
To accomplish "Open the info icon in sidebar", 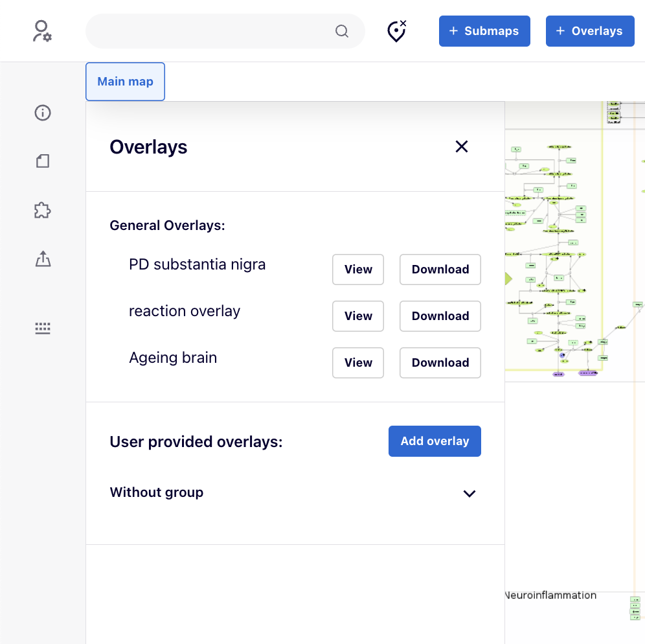I will click(43, 113).
